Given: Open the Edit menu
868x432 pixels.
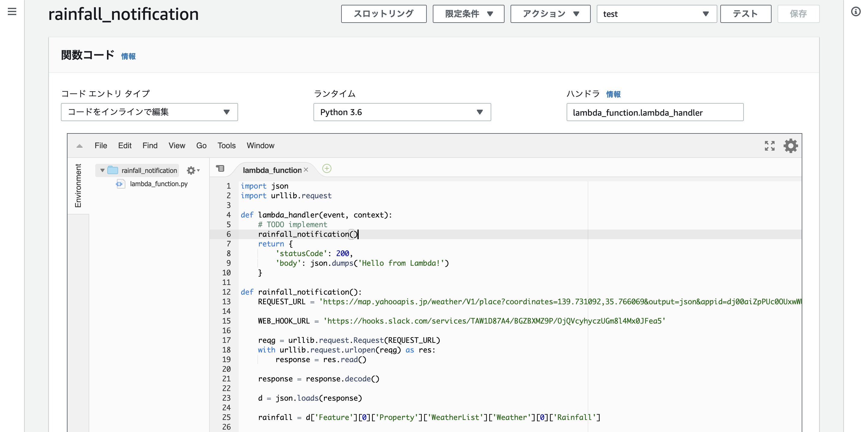Looking at the screenshot, I should point(125,146).
